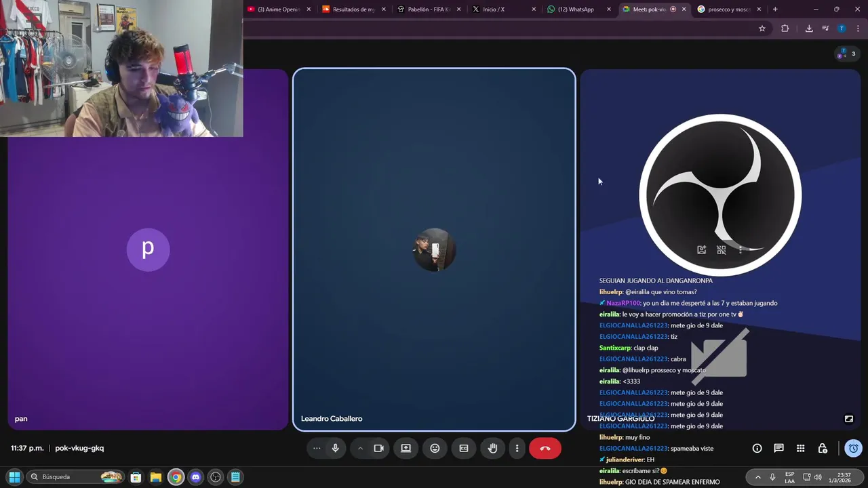The width and height of the screenshot is (868, 488).
Task: Raise your hand in the meeting
Action: (493, 448)
